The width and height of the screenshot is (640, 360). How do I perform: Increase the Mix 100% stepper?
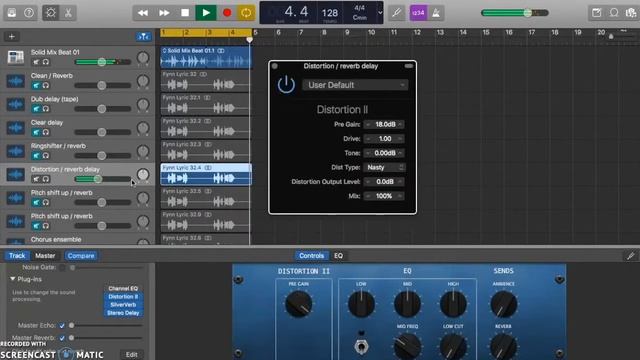click(x=400, y=196)
